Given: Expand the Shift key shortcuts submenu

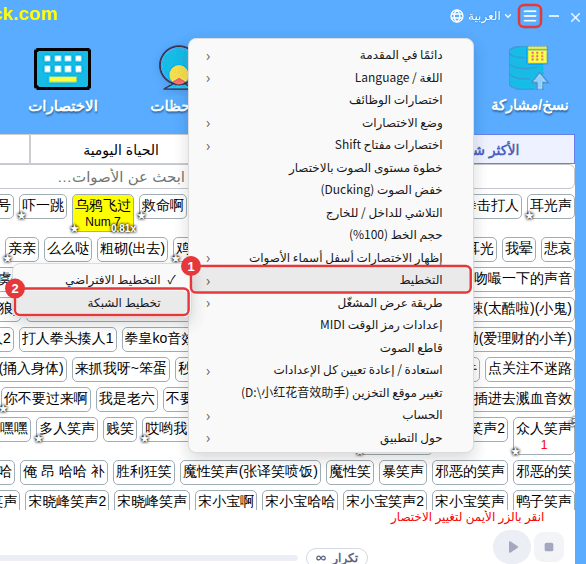Looking at the screenshot, I should 331,145.
